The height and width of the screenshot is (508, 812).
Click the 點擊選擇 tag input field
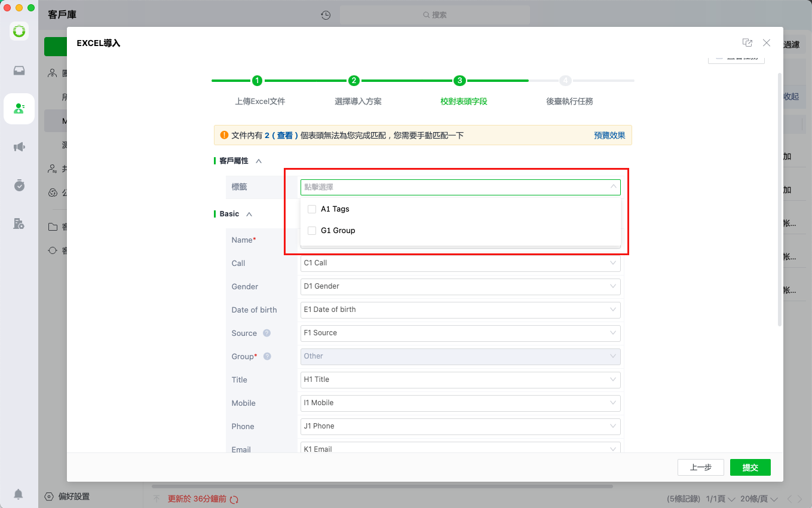460,187
